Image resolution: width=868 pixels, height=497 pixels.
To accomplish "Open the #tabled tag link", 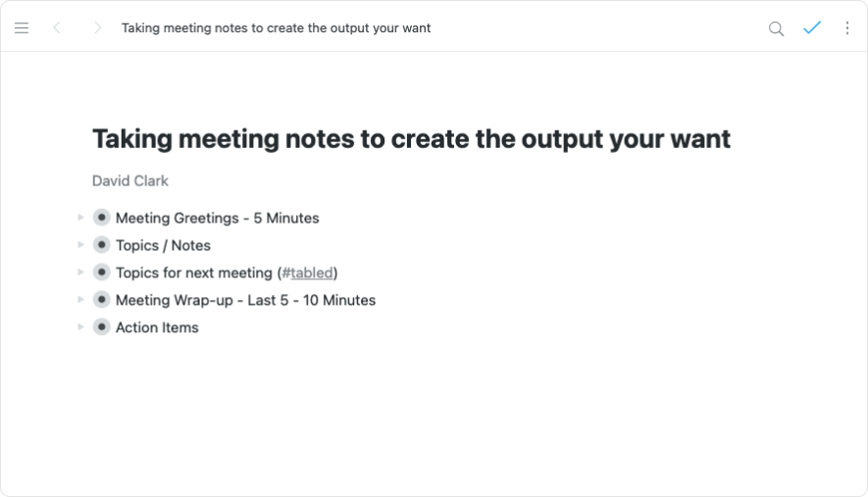I will 307,273.
